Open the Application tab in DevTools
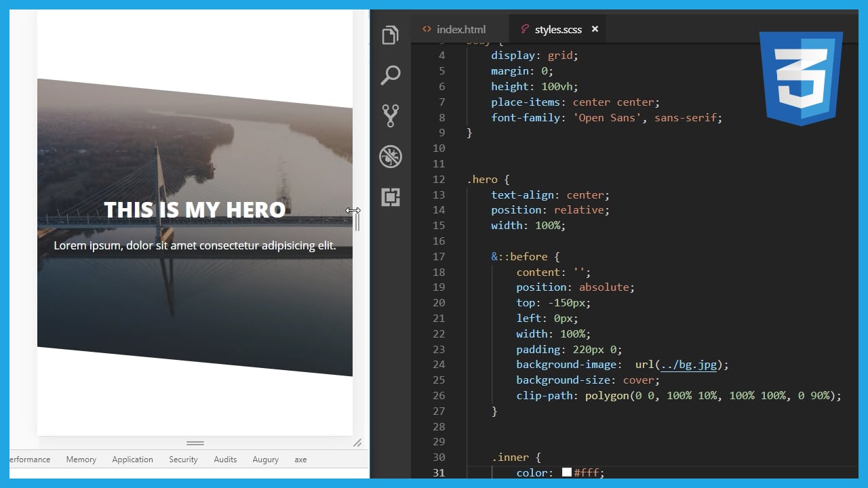This screenshot has width=868, height=488. tap(132, 460)
